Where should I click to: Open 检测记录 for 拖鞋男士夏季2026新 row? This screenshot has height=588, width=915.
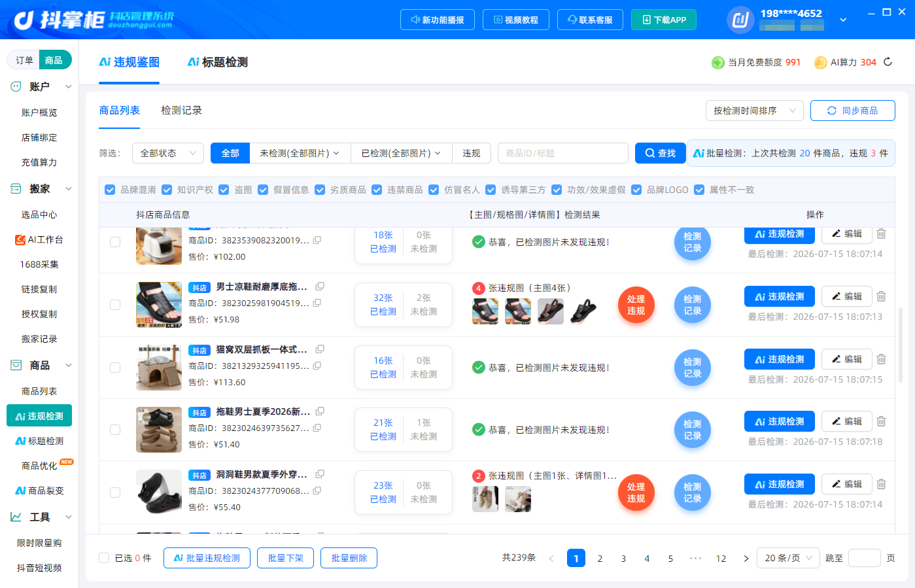click(693, 430)
